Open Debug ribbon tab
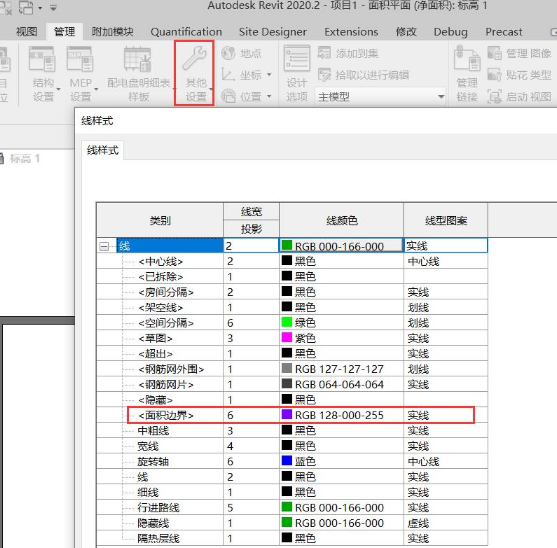 click(450, 32)
